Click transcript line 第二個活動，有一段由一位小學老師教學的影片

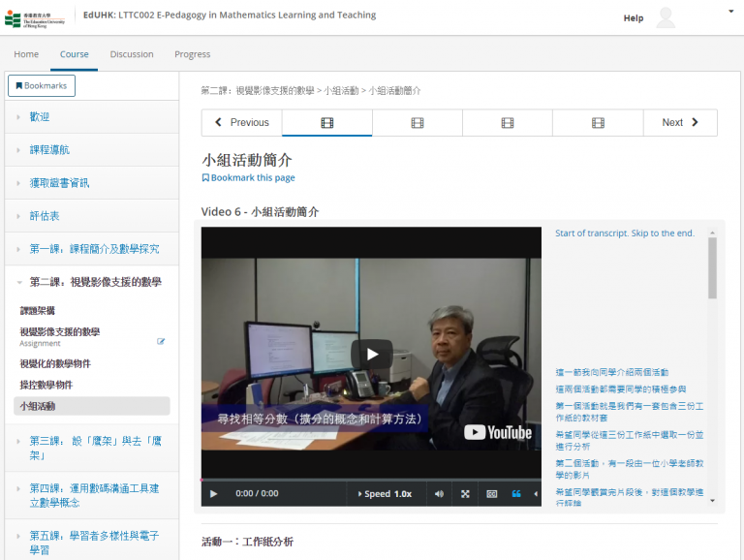coord(629,468)
